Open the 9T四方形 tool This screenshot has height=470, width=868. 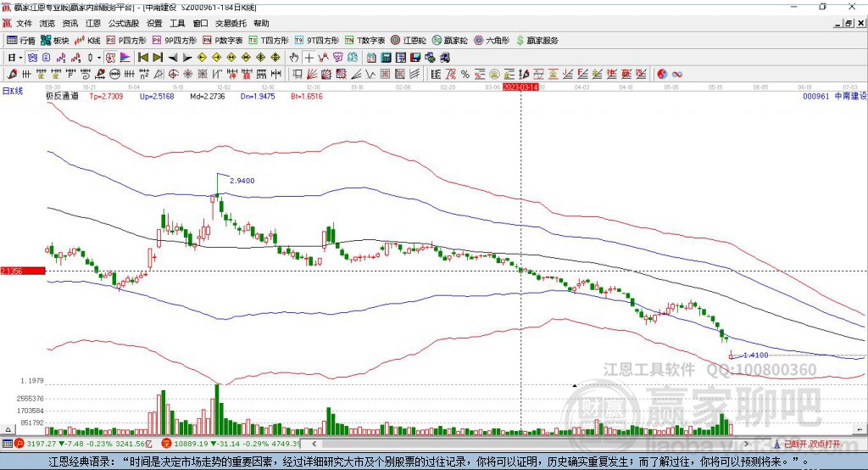click(317, 41)
